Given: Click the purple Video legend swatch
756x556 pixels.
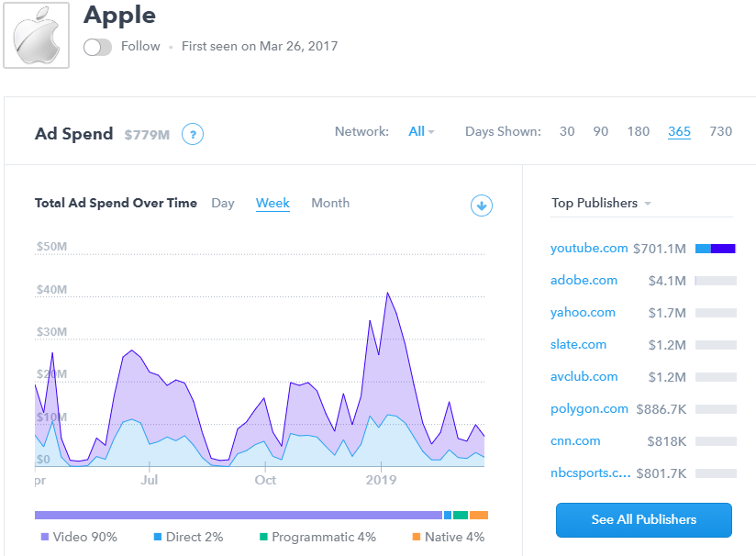Looking at the screenshot, I should [44, 537].
